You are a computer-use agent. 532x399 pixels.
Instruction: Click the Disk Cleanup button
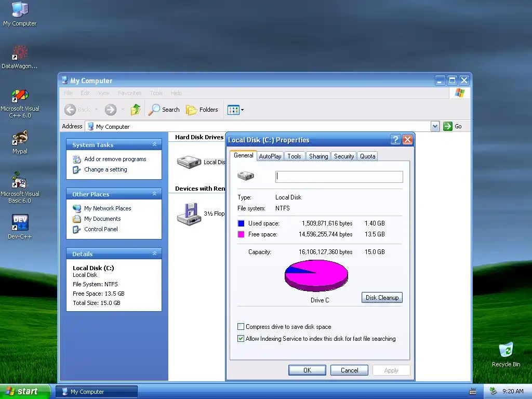(382, 298)
